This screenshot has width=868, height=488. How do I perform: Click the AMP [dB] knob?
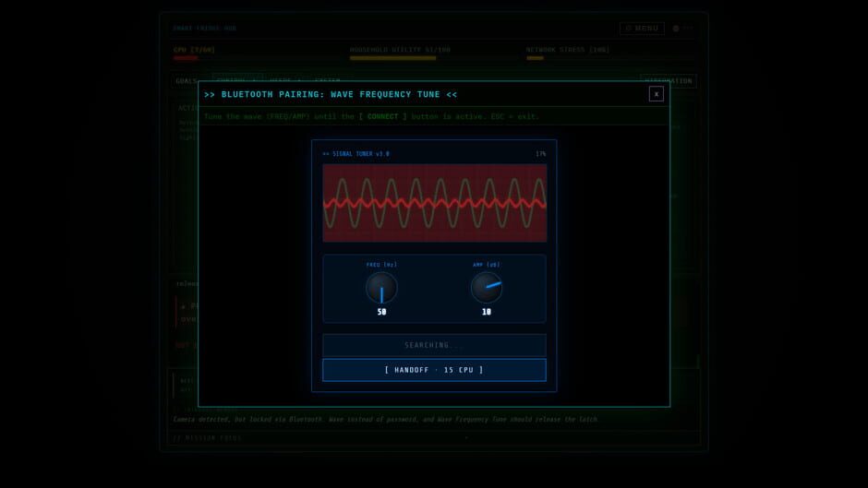click(487, 288)
